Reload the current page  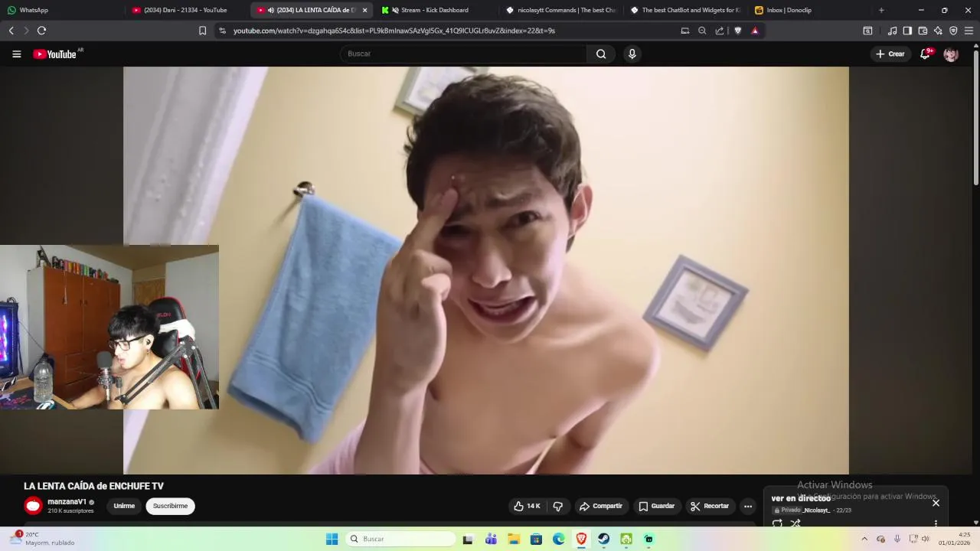coord(41,31)
